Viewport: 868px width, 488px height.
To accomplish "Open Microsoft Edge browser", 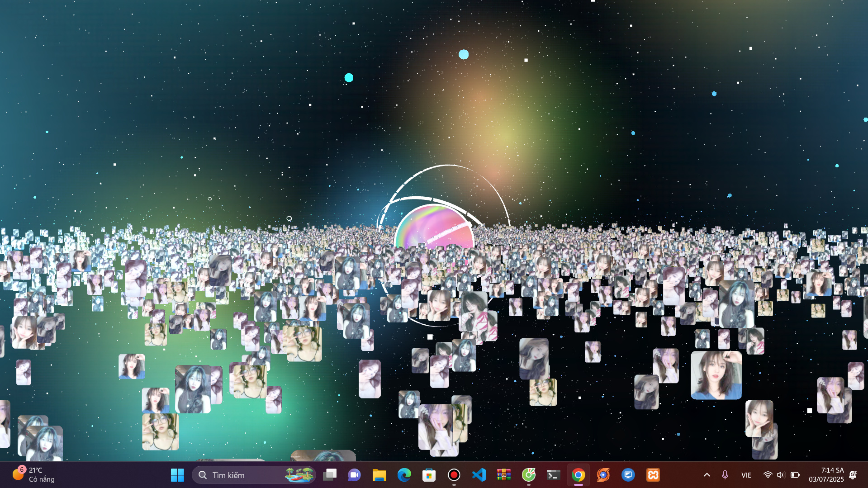I will point(404,475).
